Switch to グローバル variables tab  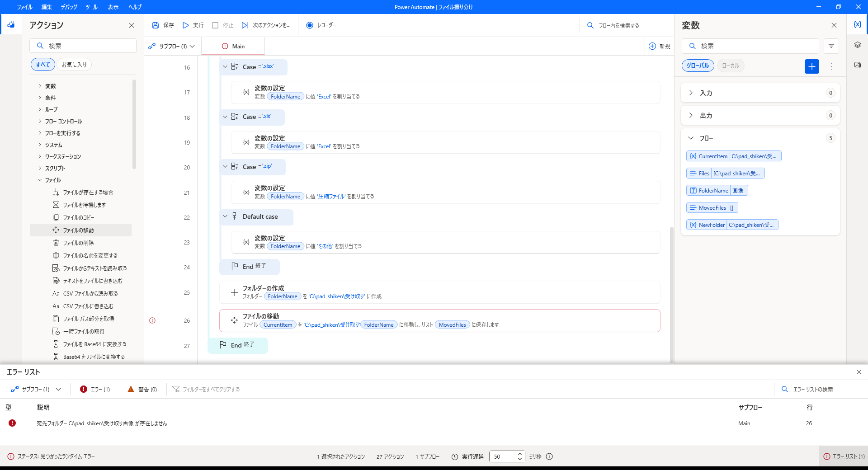698,66
